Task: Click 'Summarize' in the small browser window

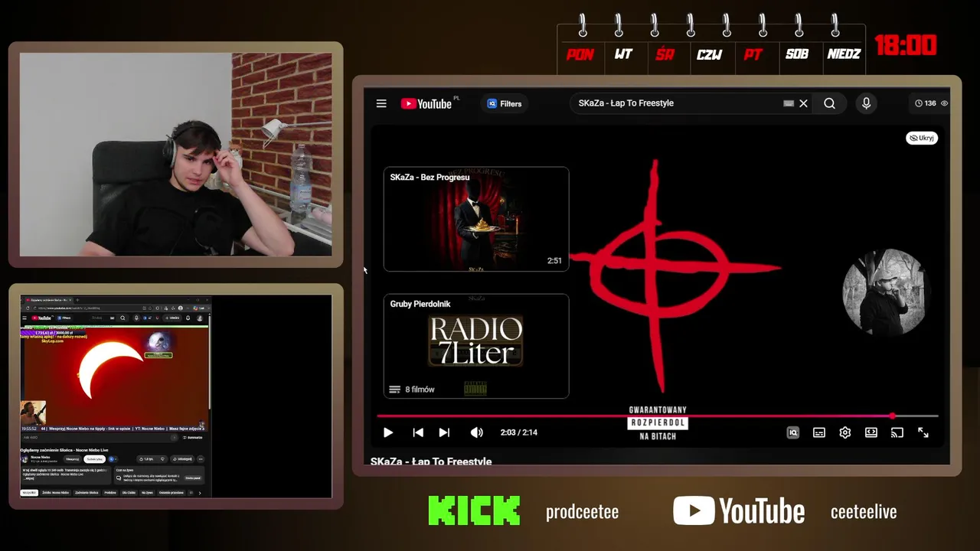Action: pos(192,438)
